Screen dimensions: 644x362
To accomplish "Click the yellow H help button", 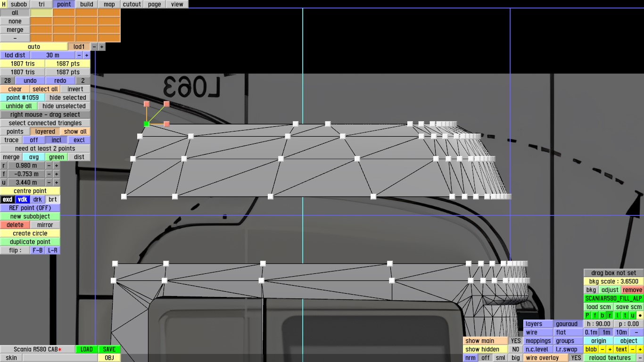I will coord(4,4).
